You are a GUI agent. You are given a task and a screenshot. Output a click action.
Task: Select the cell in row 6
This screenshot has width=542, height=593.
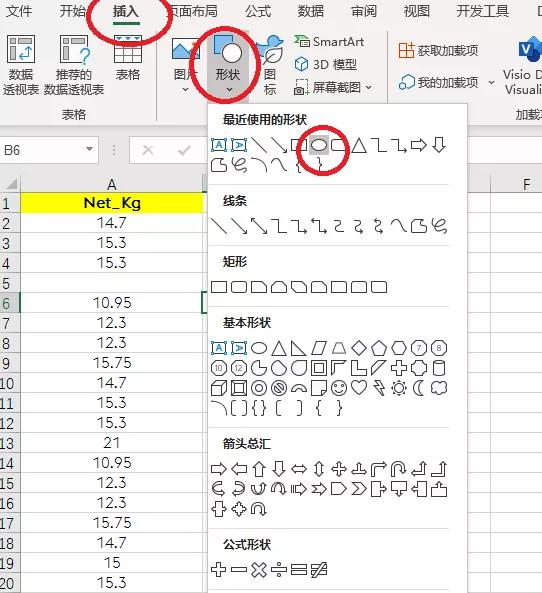click(x=112, y=303)
